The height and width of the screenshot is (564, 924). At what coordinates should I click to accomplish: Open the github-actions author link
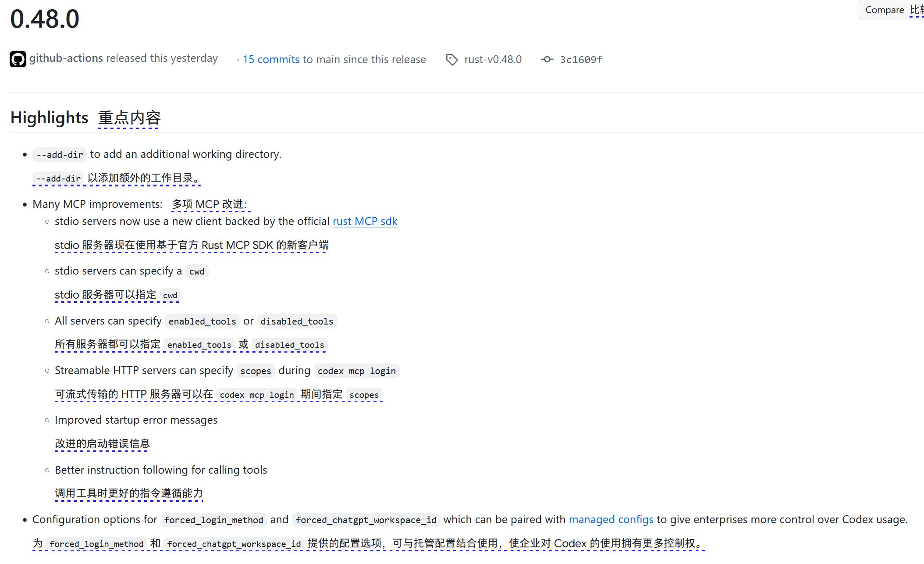pos(66,58)
